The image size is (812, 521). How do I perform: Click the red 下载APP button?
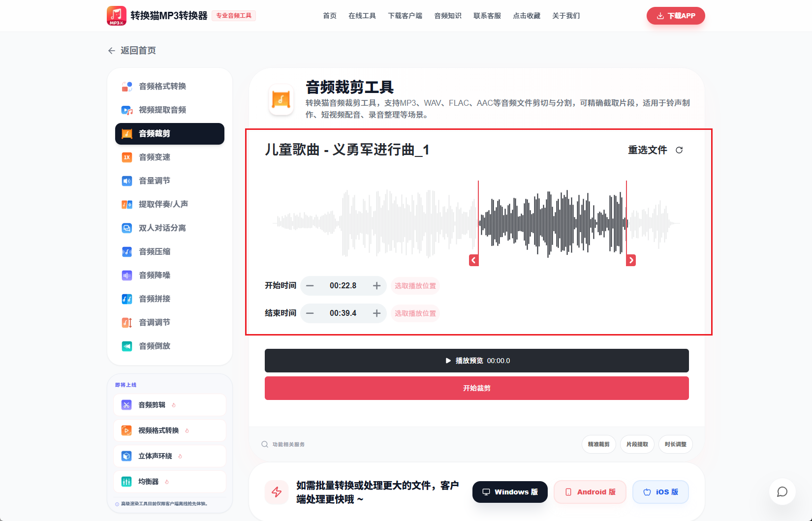click(675, 15)
